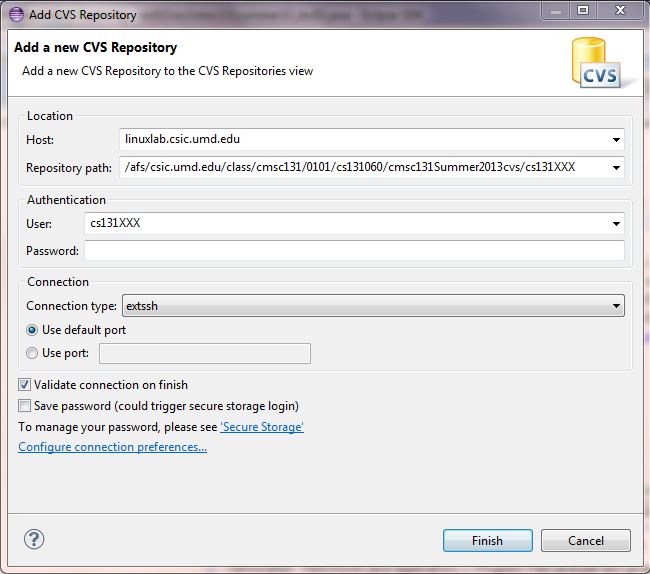This screenshot has width=650, height=574.
Task: Click the custom port number field
Action: 205,354
